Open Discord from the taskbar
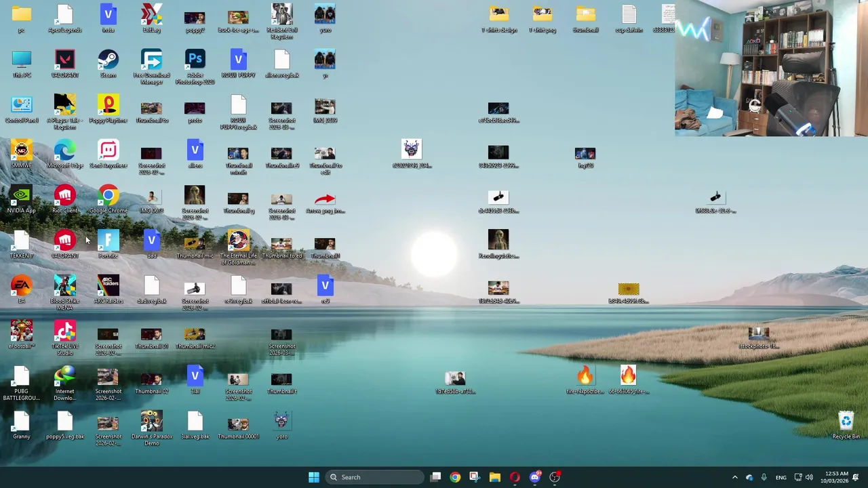Viewport: 868px width, 488px height. point(535,477)
